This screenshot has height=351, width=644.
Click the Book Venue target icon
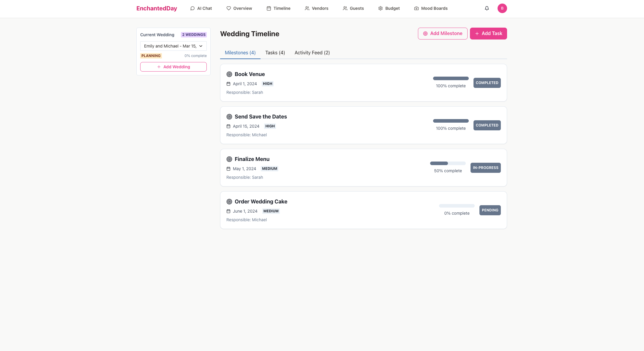coord(229,74)
